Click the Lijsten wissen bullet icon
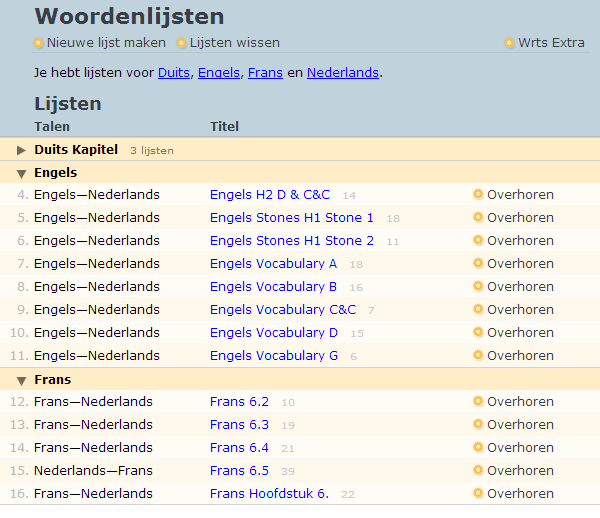Screen dimensions: 600x518 tap(181, 43)
